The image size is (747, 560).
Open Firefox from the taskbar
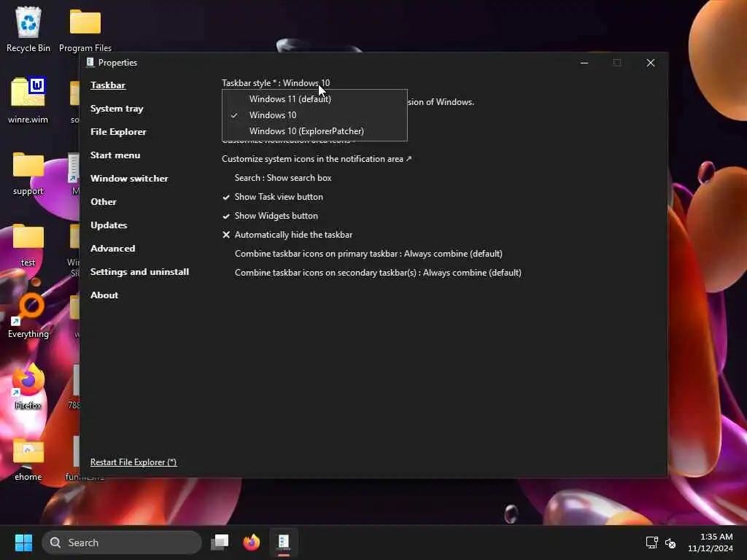point(251,542)
